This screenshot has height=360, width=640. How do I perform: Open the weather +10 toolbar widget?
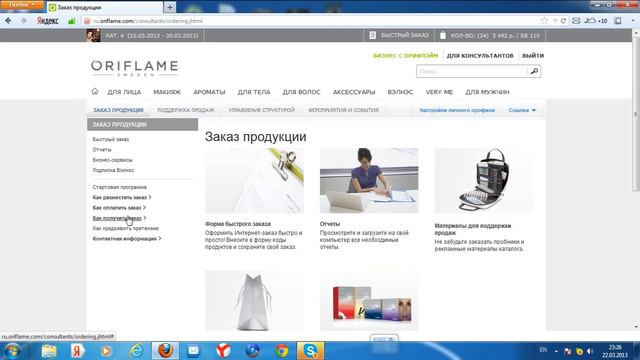coord(596,21)
